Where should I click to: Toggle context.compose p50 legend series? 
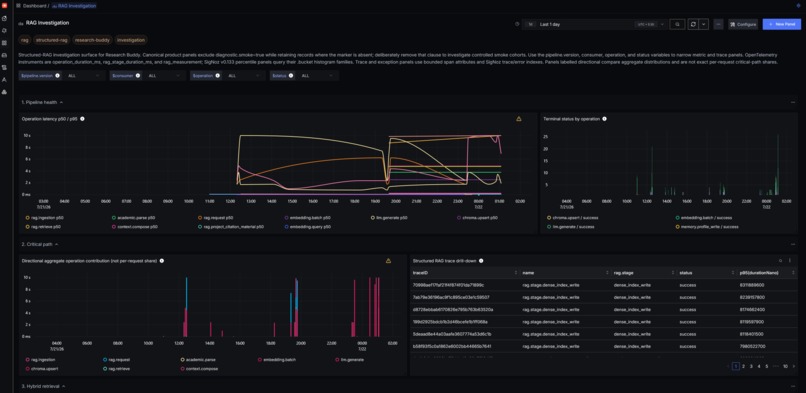coord(136,226)
